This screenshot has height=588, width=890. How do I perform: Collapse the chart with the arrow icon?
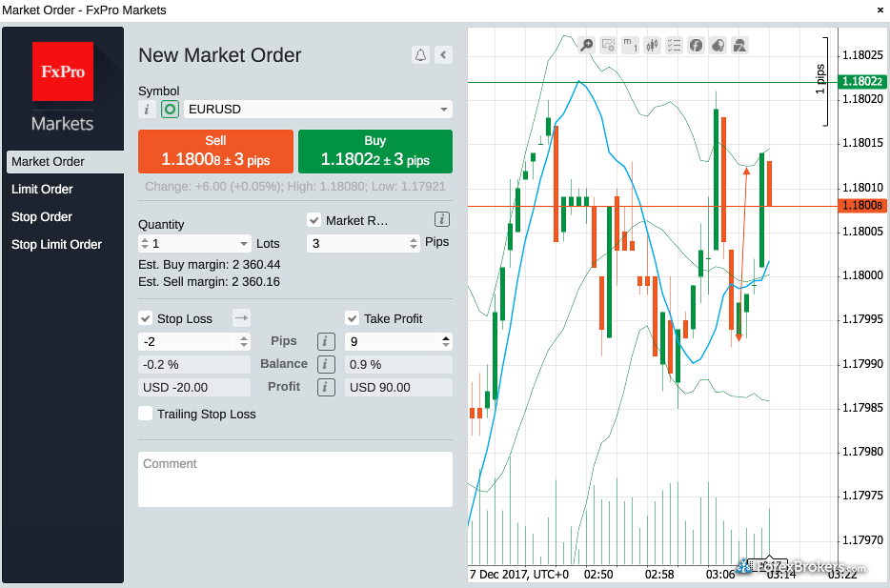tap(443, 55)
